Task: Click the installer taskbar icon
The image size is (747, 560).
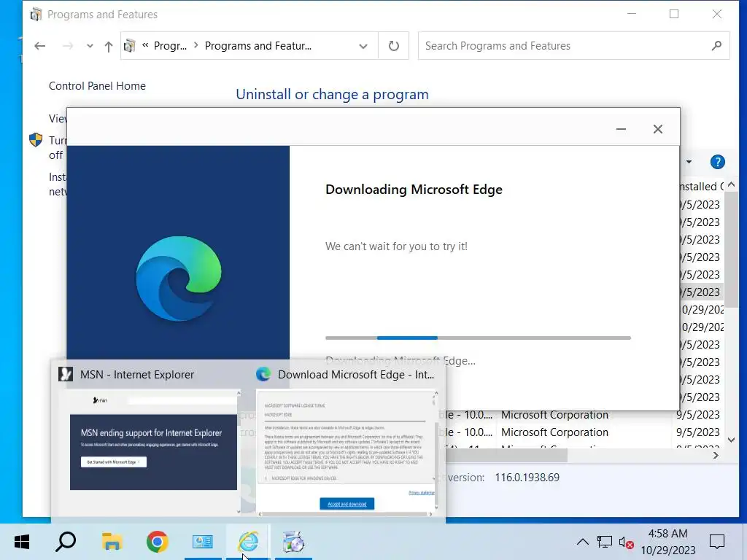Action: tap(293, 542)
